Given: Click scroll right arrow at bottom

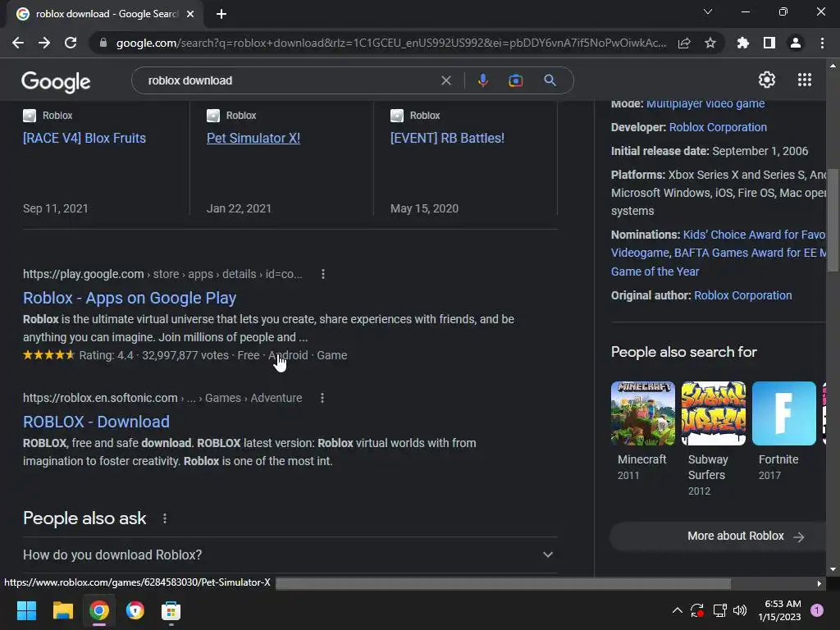Looking at the screenshot, I should 819,584.
